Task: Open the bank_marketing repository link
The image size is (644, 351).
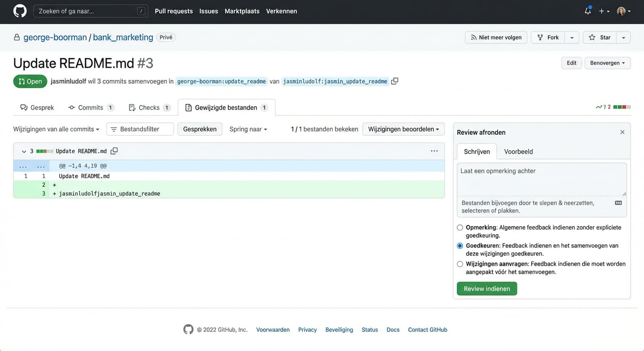Action: (x=123, y=37)
